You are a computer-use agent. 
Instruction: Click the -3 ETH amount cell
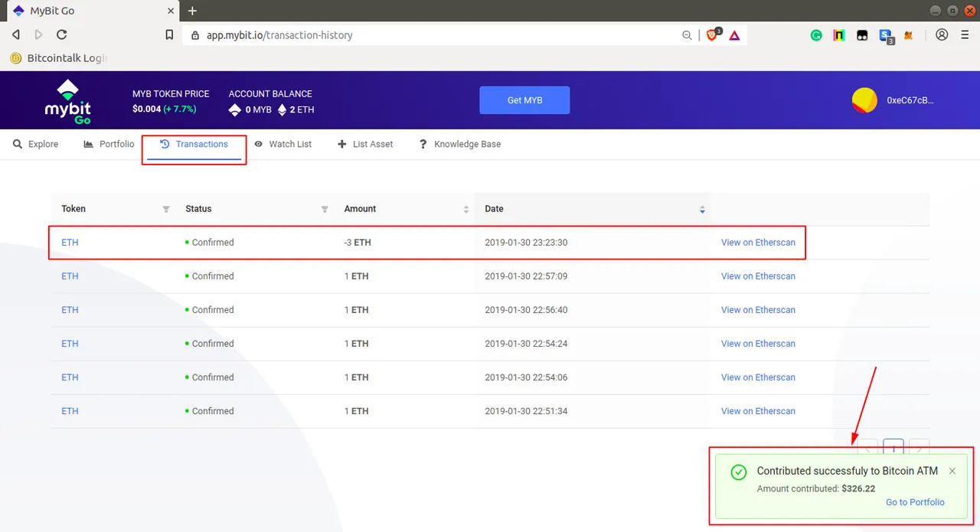click(x=358, y=243)
